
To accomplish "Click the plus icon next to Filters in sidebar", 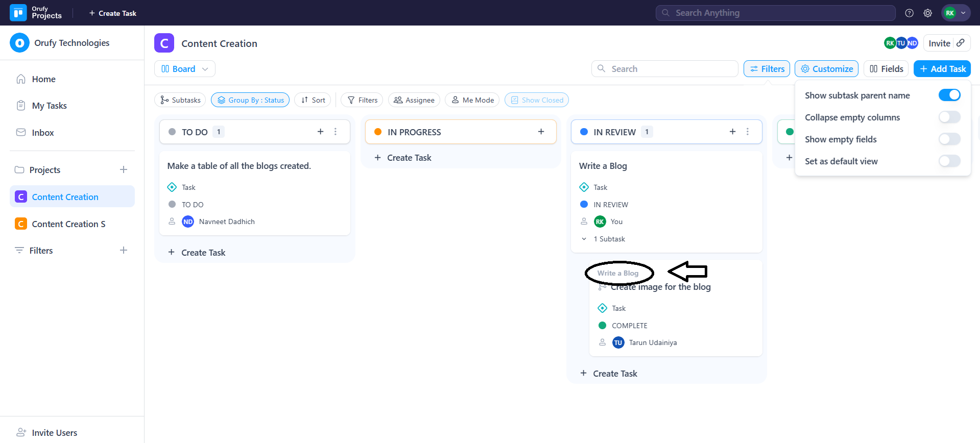I will 124,250.
